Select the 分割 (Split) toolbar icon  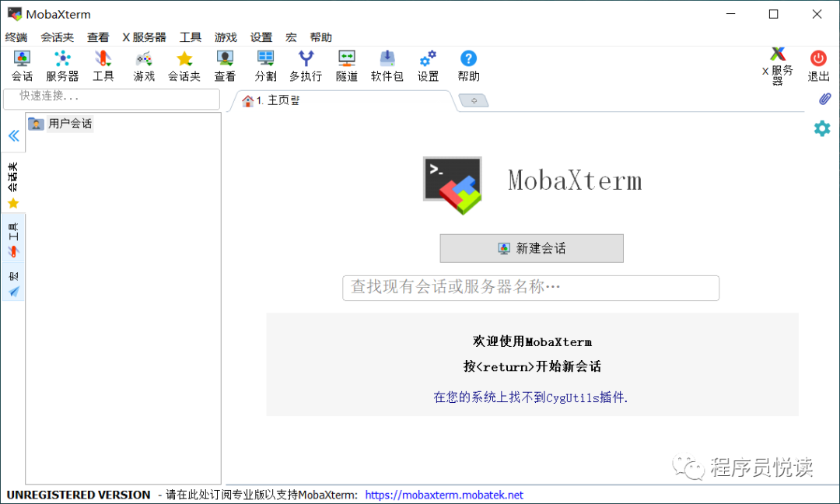[x=266, y=66]
